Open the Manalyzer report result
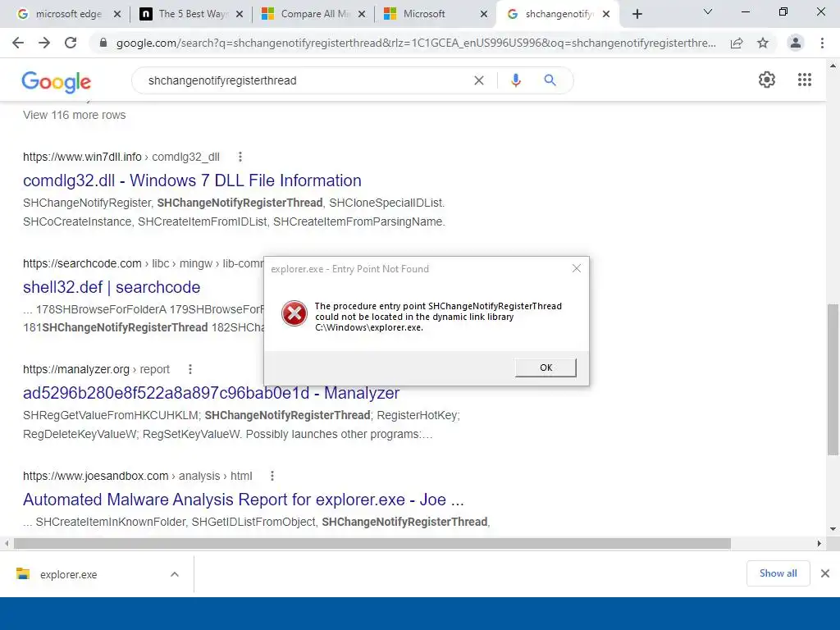 (211, 393)
